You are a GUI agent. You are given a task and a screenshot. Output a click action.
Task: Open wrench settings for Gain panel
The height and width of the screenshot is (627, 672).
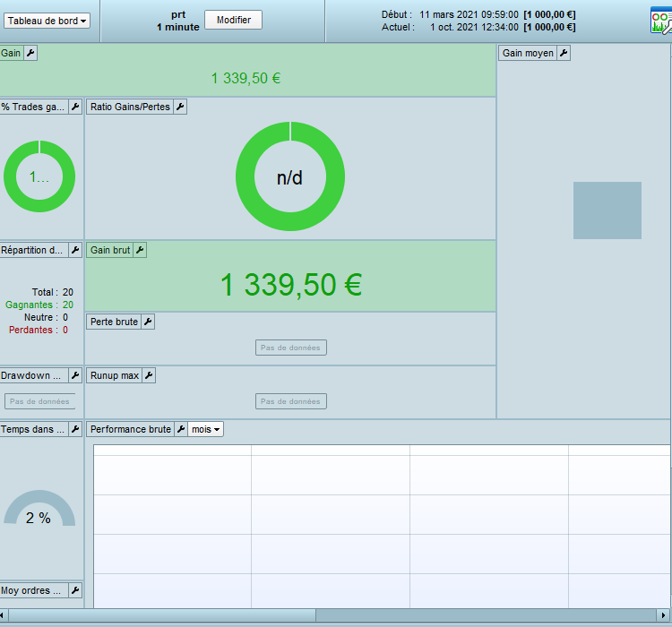[x=30, y=53]
